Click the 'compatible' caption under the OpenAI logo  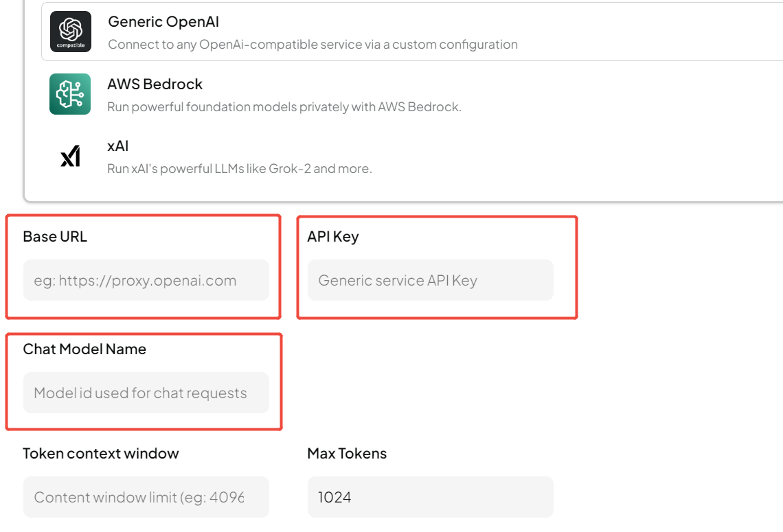click(70, 45)
